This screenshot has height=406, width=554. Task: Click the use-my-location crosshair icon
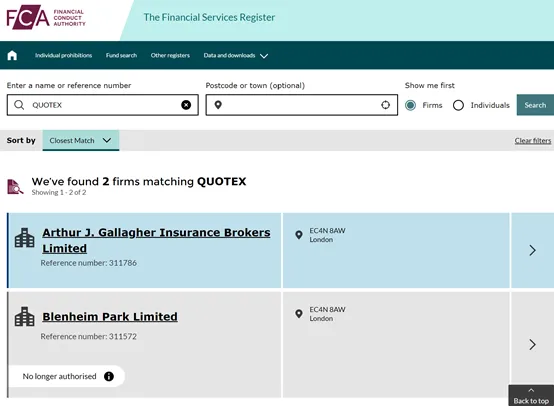click(385, 105)
